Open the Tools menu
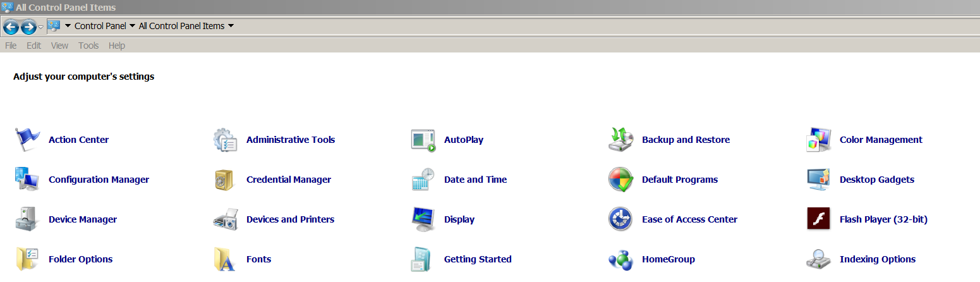Image resolution: width=980 pixels, height=282 pixels. [x=88, y=46]
